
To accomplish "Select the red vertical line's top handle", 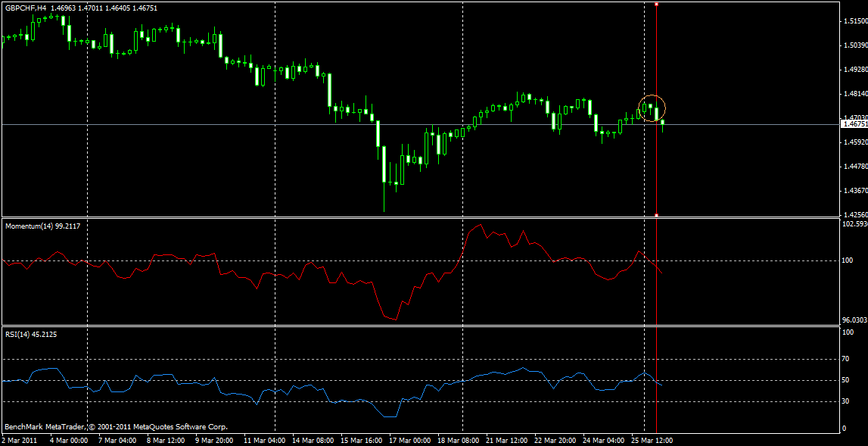I will [656, 4].
